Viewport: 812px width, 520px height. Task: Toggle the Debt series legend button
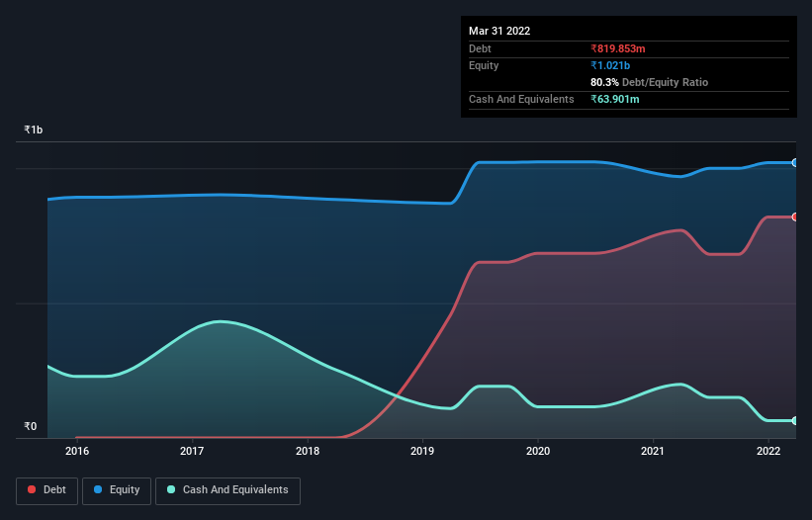click(47, 490)
